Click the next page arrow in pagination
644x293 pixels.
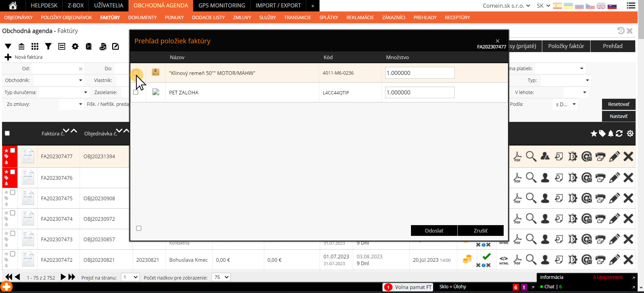[x=63, y=277]
